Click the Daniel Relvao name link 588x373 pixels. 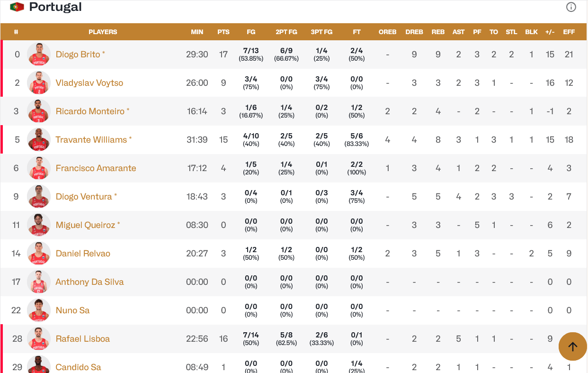(83, 254)
